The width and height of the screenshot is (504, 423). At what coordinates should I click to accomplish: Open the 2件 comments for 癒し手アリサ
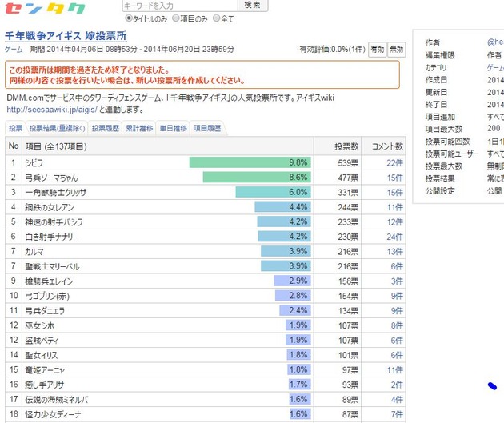[397, 385]
